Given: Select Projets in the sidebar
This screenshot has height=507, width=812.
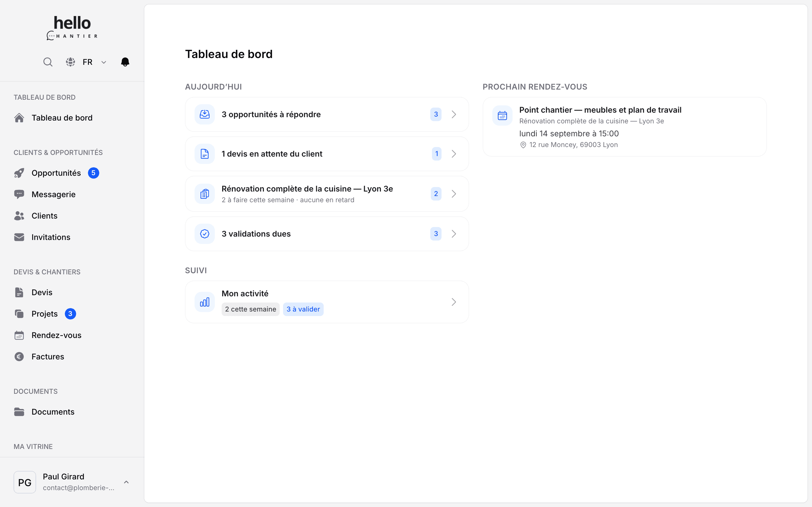Looking at the screenshot, I should click(x=45, y=314).
